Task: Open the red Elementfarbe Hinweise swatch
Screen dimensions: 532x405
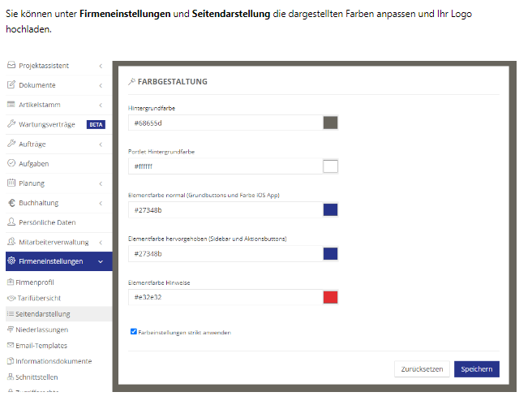Action: 330,297
